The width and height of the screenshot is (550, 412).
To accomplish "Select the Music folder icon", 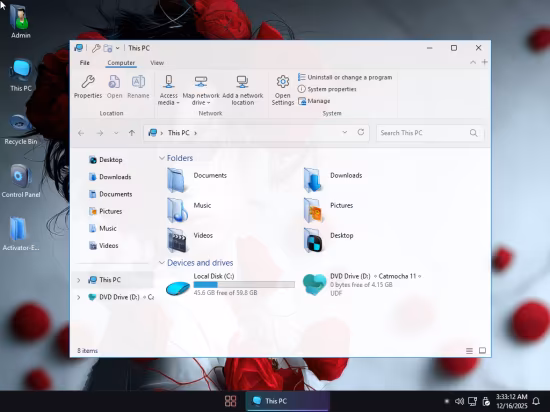I will click(x=177, y=210).
